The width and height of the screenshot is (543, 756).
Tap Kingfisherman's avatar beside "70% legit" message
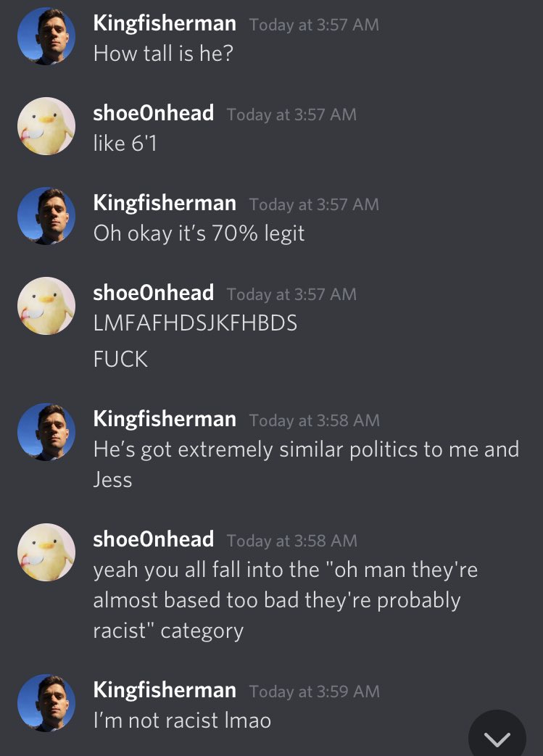[46, 216]
